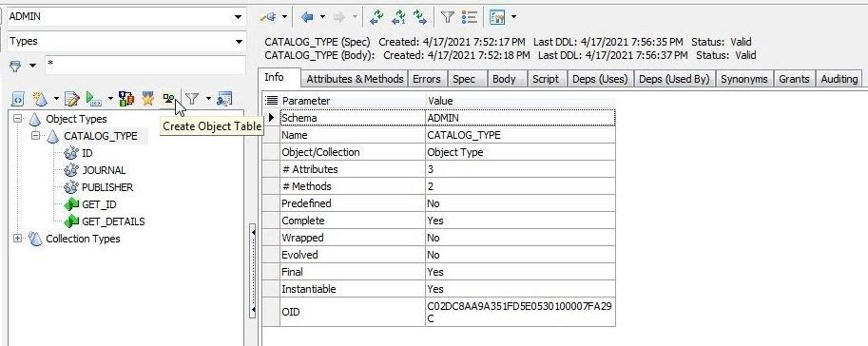
Task: Click the chart options icon in top toolbar
Action: pos(497,17)
